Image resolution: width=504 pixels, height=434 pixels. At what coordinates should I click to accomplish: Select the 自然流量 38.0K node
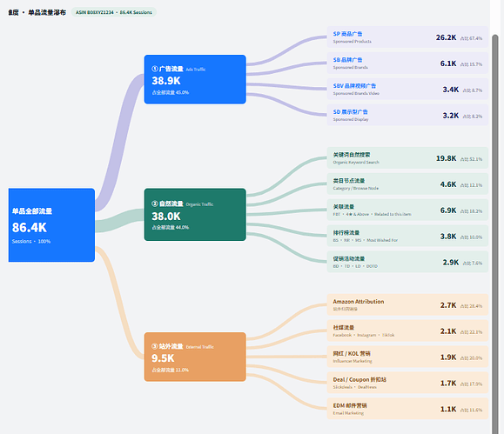(195, 214)
